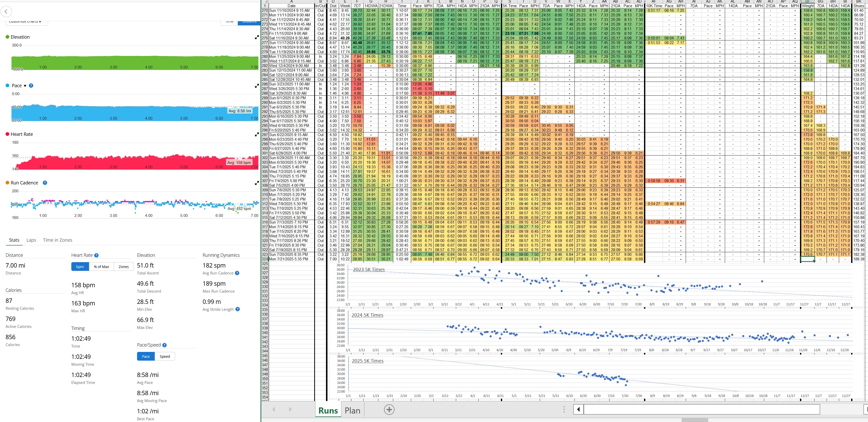Click the green Elevation legend dot
This screenshot has width=868, height=422.
pos(7,37)
